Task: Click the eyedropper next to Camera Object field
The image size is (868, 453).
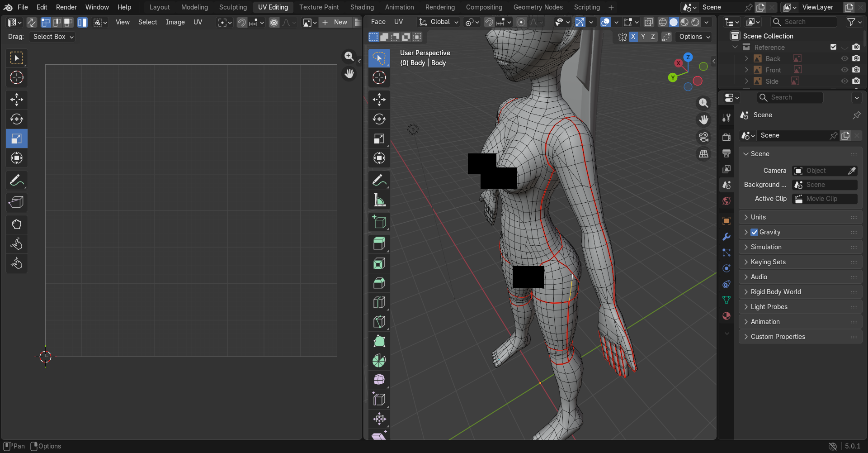Action: pos(852,171)
